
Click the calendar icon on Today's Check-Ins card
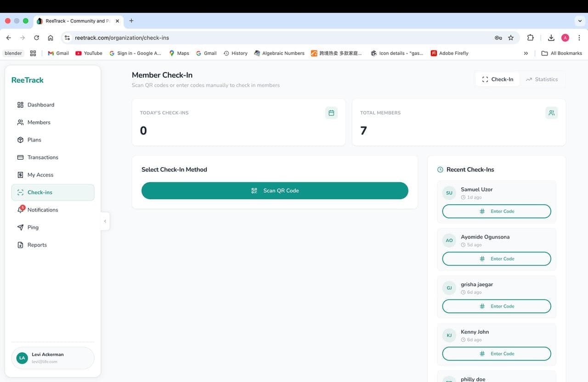(331, 112)
